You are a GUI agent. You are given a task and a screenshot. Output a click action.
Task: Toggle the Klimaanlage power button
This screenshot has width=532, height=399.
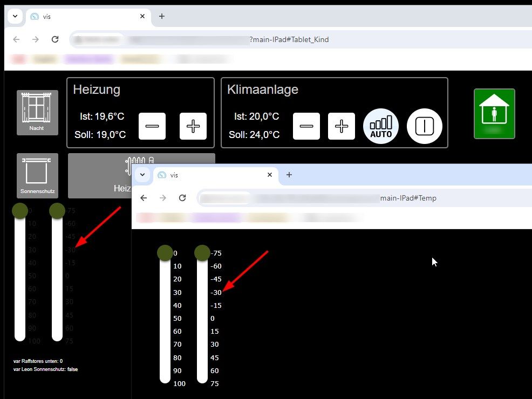pos(424,126)
